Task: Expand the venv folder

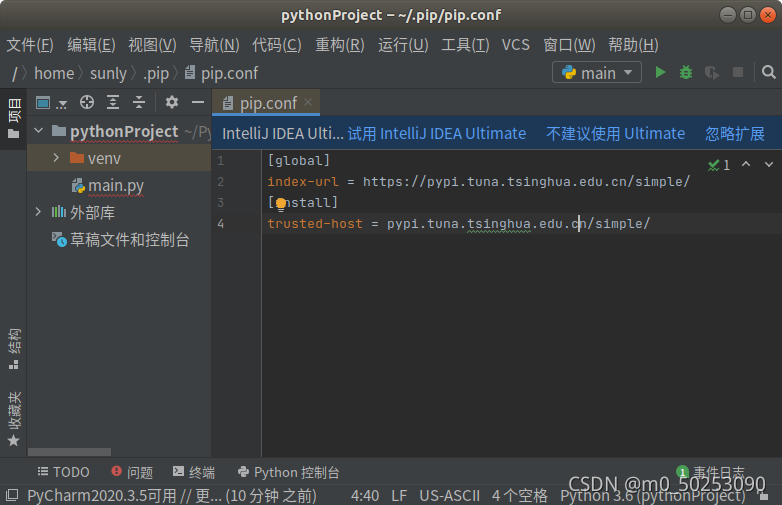Action: click(x=56, y=158)
